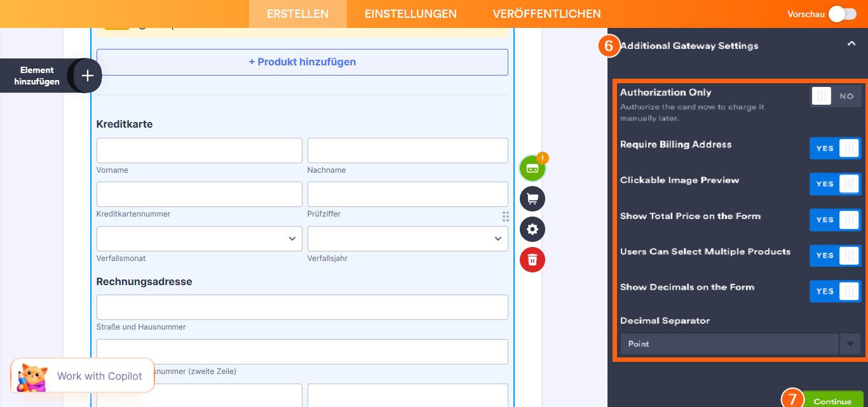The image size is (868, 407).
Task: Open the credit card payment wizard icon
Action: click(x=532, y=168)
